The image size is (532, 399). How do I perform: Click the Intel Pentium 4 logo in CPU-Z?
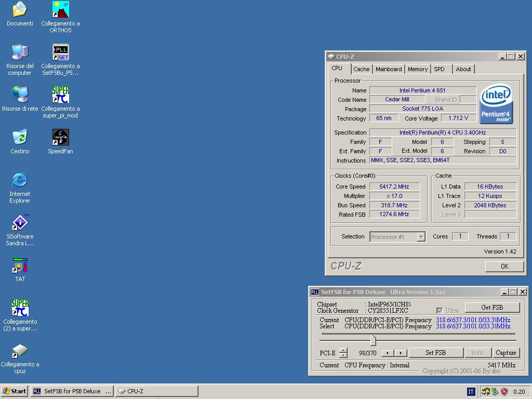pyautogui.click(x=496, y=104)
